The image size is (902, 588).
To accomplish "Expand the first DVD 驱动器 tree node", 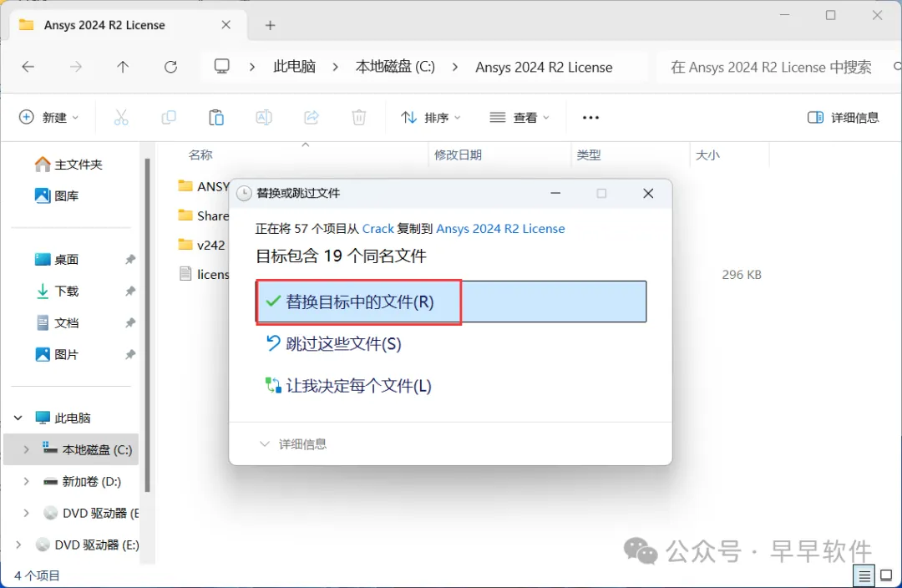I will coord(27,513).
